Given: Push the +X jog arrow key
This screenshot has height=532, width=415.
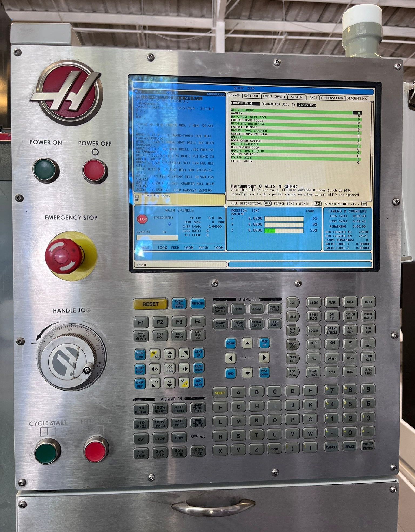Looking at the screenshot, I should [155, 369].
